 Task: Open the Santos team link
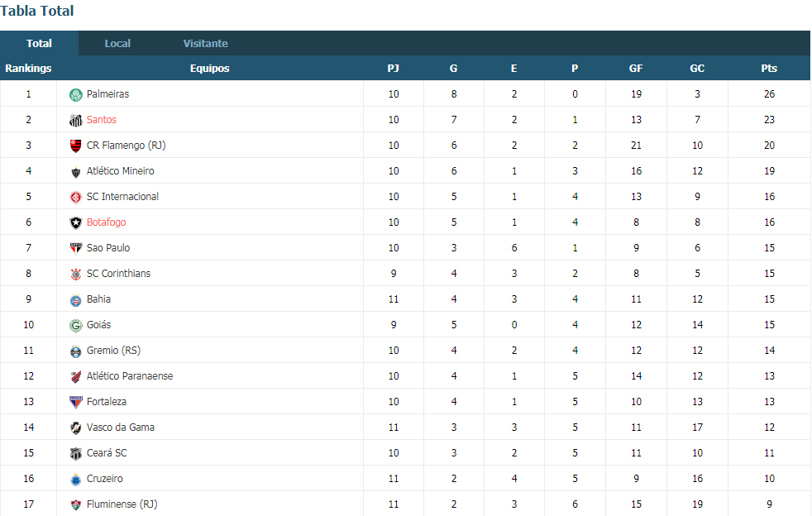pyautogui.click(x=102, y=120)
